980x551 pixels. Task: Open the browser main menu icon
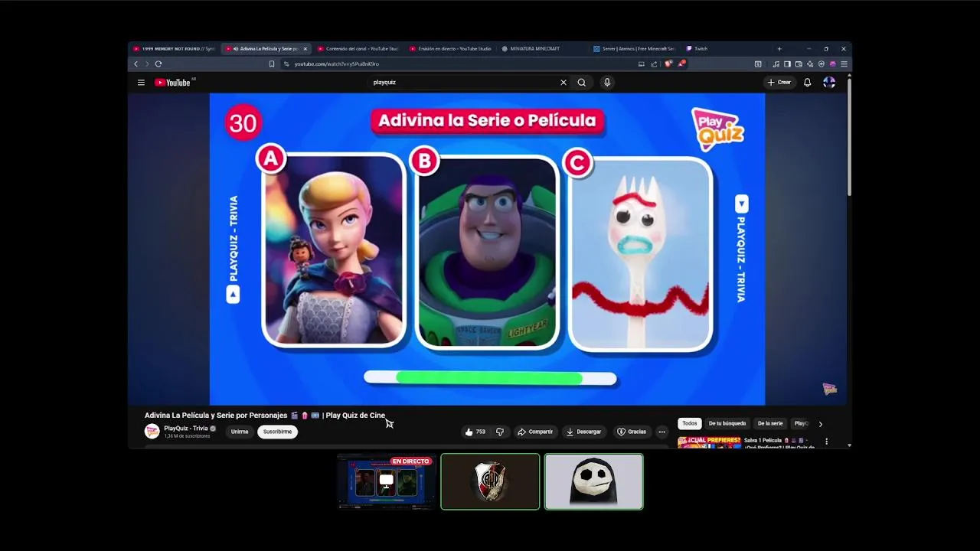[x=844, y=64]
